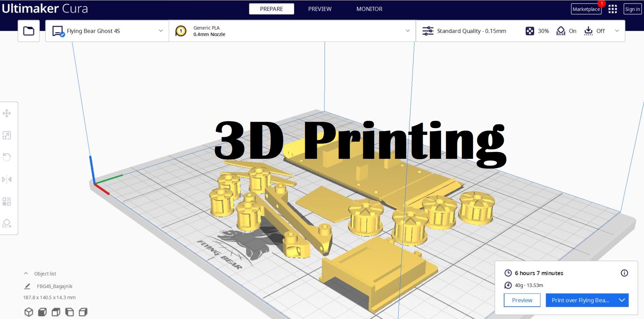Click the Preview button in the print panel

coord(522,300)
